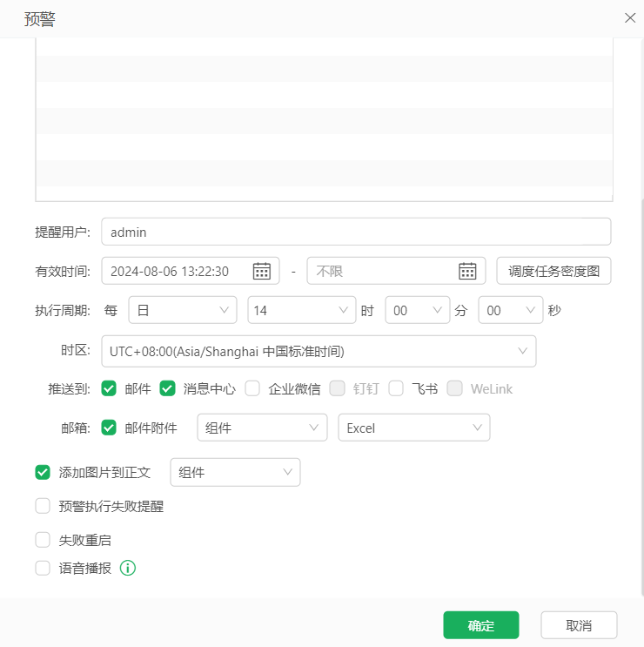Expand the 日 execution period dropdown
644x647 pixels.
(182, 310)
